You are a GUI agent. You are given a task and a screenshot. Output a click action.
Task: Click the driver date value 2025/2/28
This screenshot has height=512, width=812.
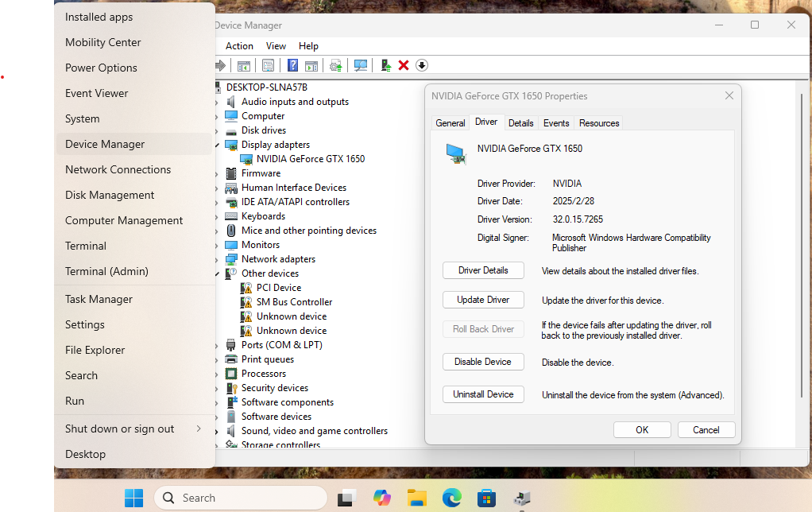[x=574, y=201]
